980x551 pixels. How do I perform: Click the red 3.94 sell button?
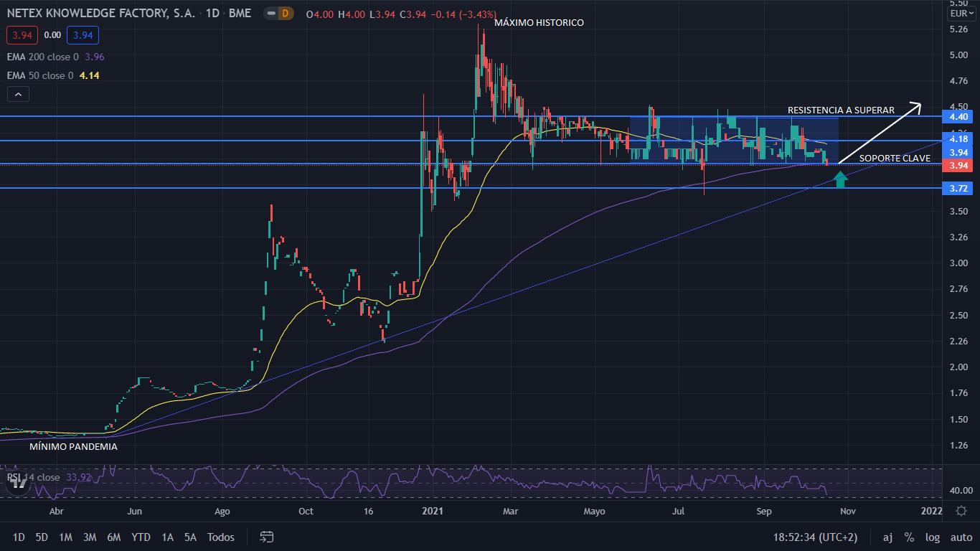[22, 34]
